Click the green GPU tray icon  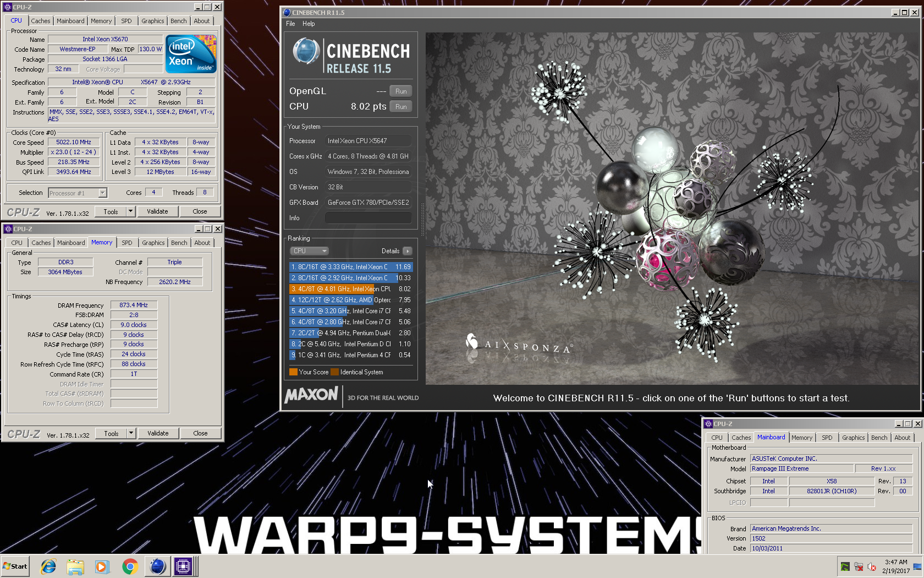click(x=845, y=567)
